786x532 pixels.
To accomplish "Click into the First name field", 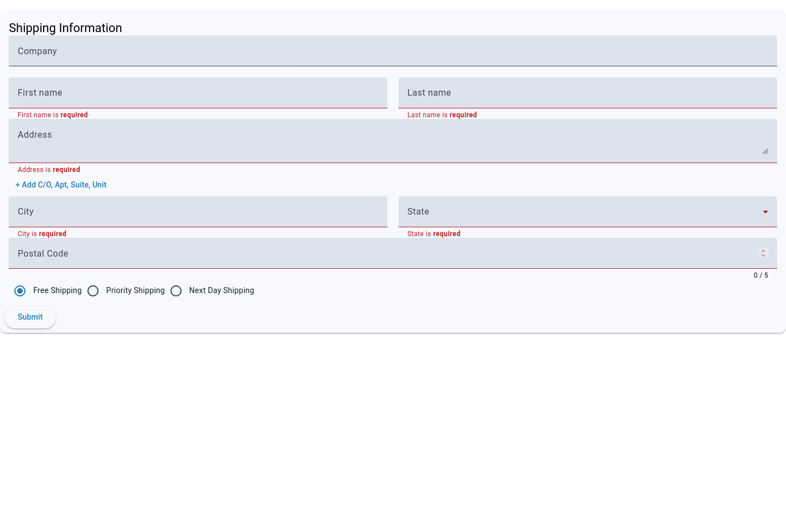I will tap(198, 93).
